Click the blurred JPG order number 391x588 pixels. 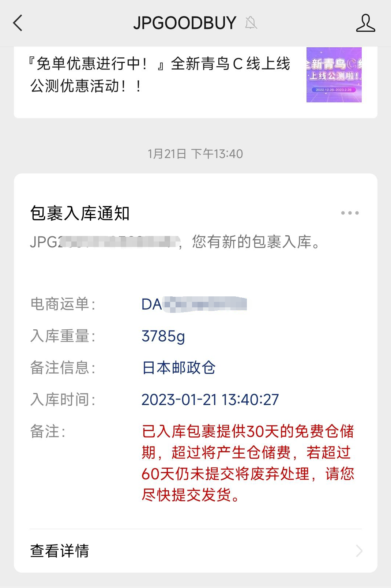tap(105, 242)
